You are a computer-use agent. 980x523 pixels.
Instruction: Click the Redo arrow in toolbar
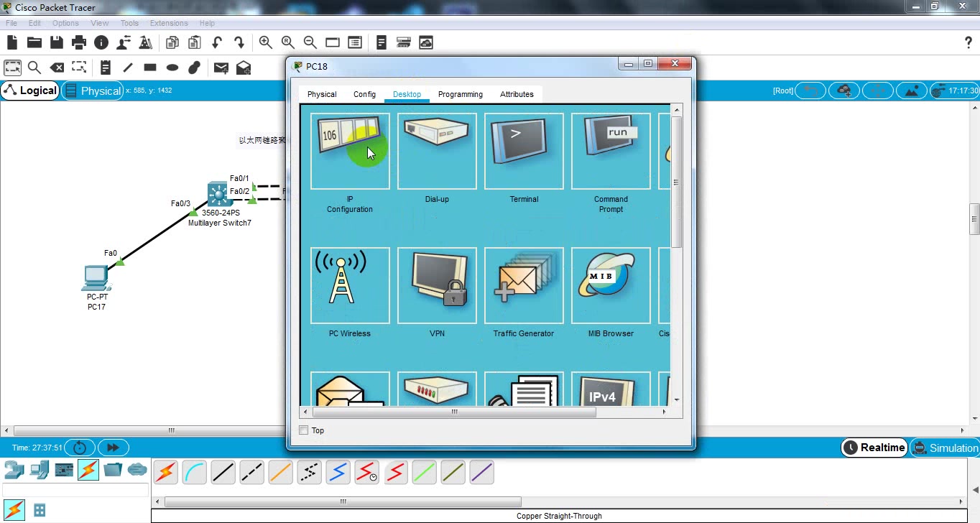pos(239,43)
